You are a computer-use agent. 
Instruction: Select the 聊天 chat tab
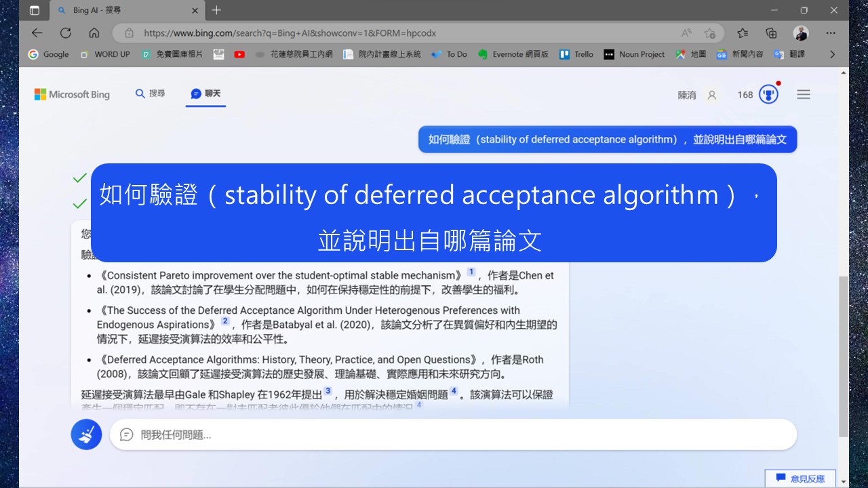[206, 94]
